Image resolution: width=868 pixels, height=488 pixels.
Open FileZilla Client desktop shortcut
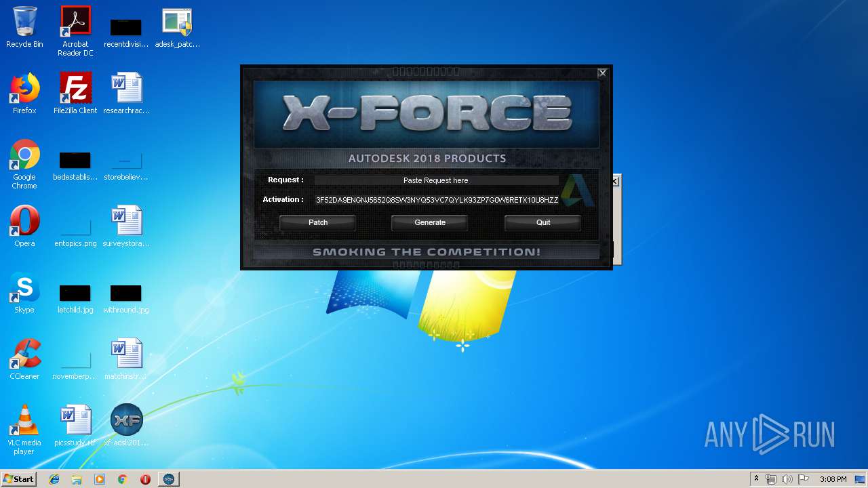click(75, 94)
